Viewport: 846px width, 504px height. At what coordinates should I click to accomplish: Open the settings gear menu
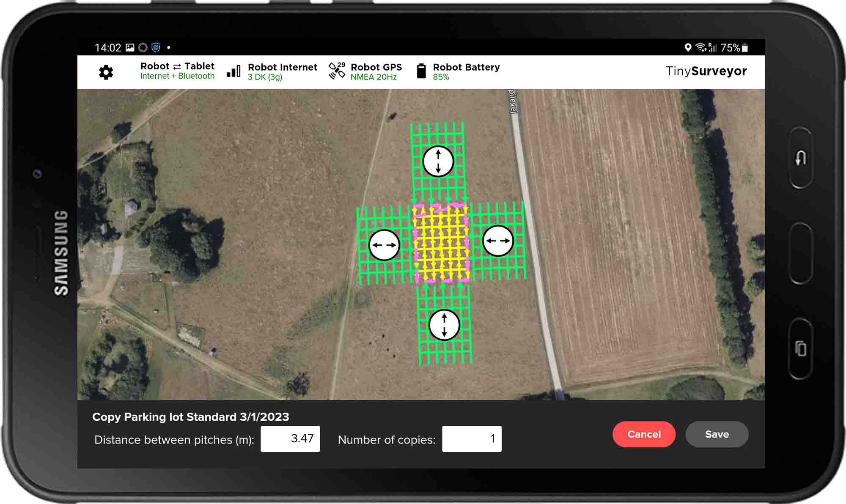click(105, 72)
